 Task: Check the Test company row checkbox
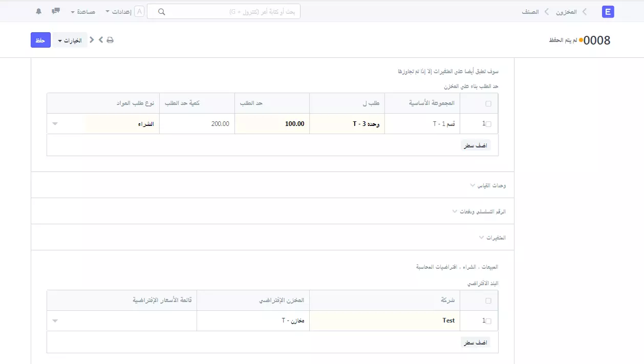tap(488, 321)
